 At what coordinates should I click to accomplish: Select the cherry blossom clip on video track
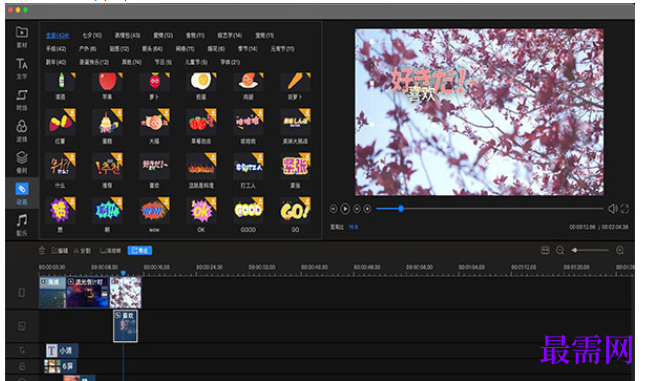125,293
